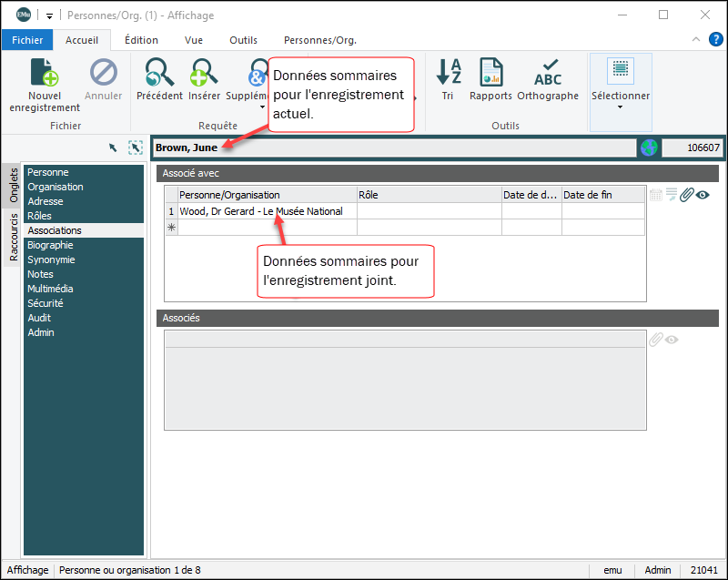The image size is (728, 580).
Task: Switch to the Outils ribbon tab
Action: pos(243,40)
